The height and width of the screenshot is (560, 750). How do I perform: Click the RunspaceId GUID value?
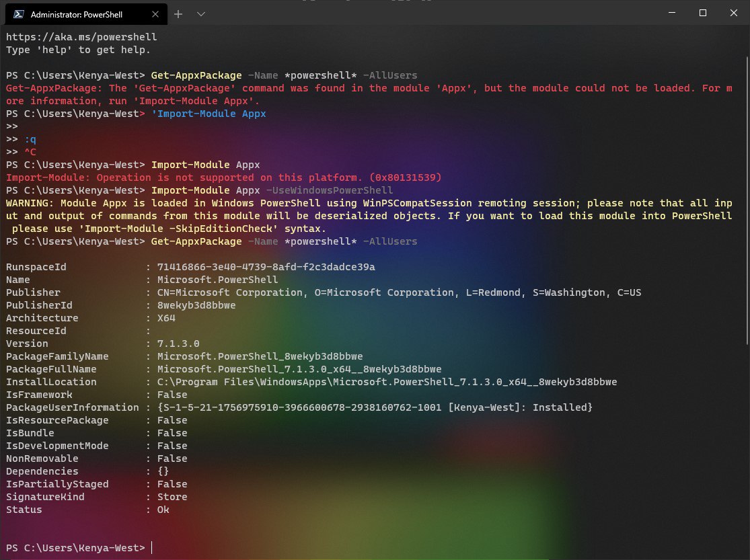[x=266, y=267]
